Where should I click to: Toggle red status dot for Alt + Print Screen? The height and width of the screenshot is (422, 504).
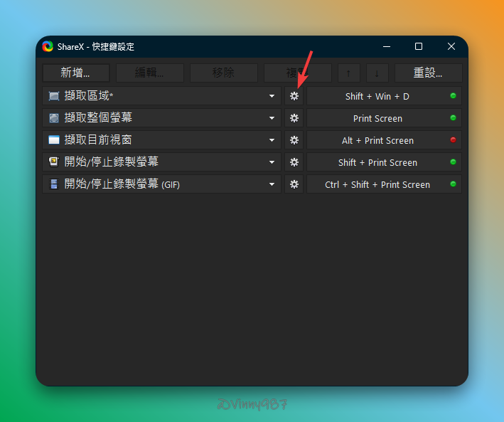(x=453, y=140)
